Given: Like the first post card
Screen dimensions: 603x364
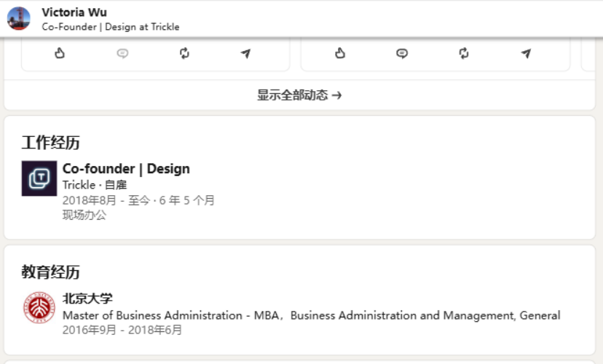Looking at the screenshot, I should [x=60, y=53].
